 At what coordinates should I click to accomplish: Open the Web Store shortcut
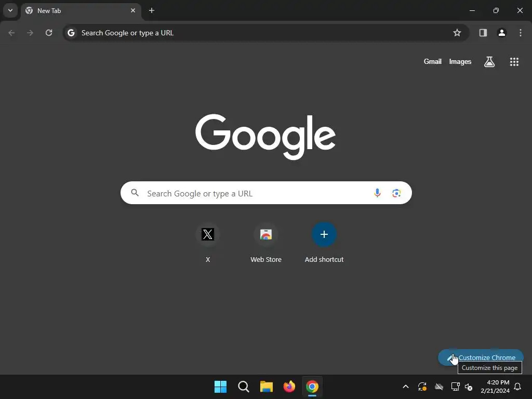tap(266, 243)
